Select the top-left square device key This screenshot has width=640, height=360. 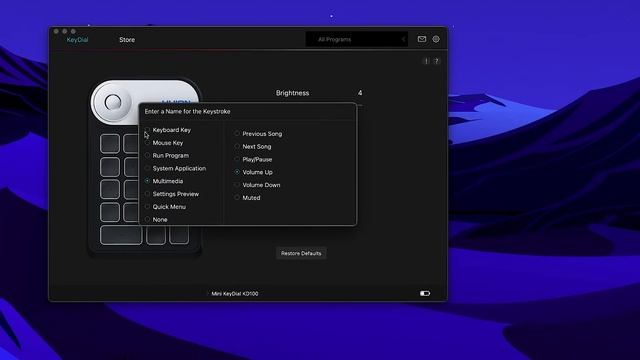110,143
